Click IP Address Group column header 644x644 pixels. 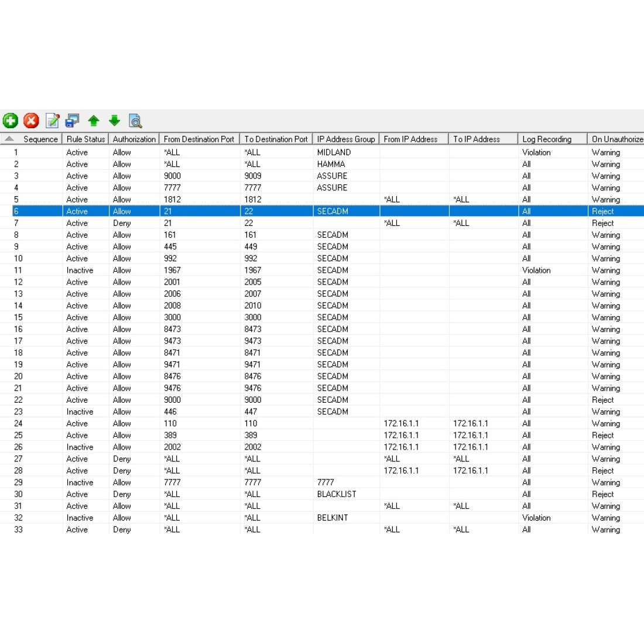click(345, 139)
